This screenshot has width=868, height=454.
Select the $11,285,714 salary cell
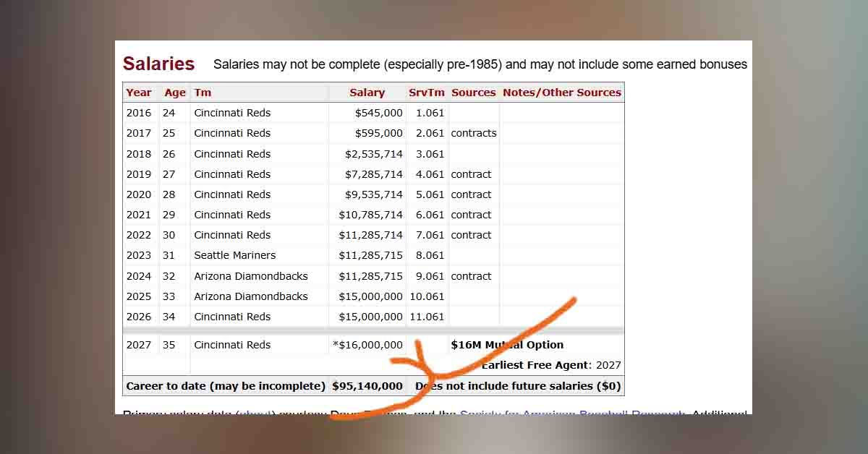point(370,235)
